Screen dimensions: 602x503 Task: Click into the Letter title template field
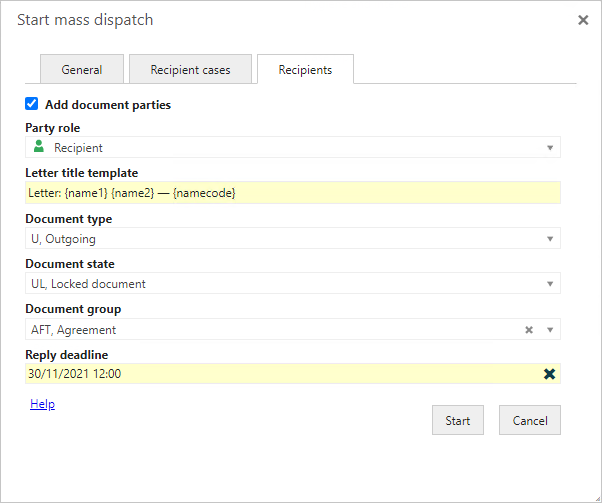(x=292, y=193)
